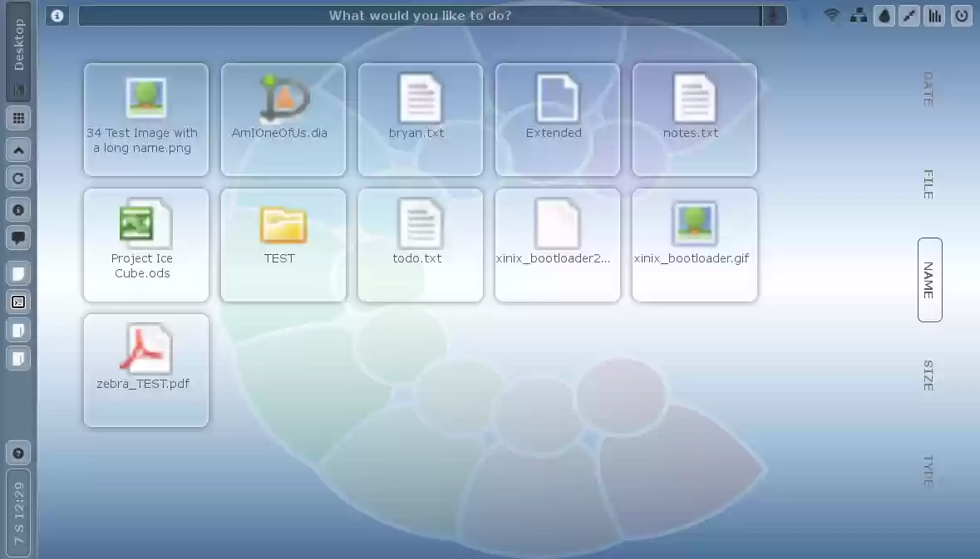
Task: Switch to the SIZE sort tab
Action: coord(928,375)
